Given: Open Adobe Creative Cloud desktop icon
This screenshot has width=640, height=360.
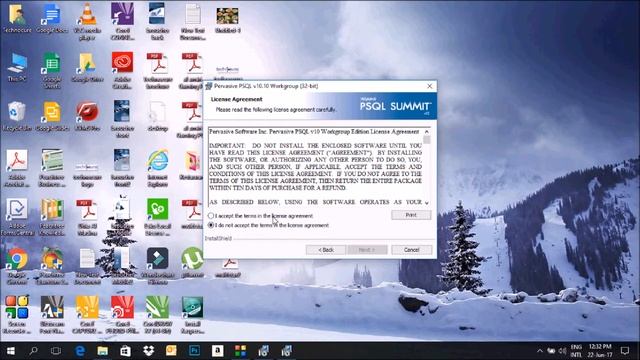Looking at the screenshot, I should 122,70.
